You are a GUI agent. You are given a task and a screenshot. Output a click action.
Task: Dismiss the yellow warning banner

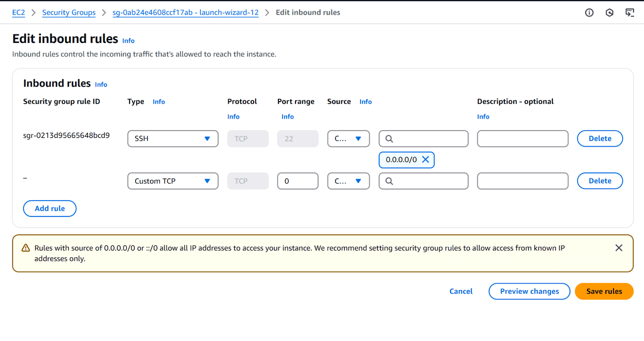pyautogui.click(x=619, y=248)
